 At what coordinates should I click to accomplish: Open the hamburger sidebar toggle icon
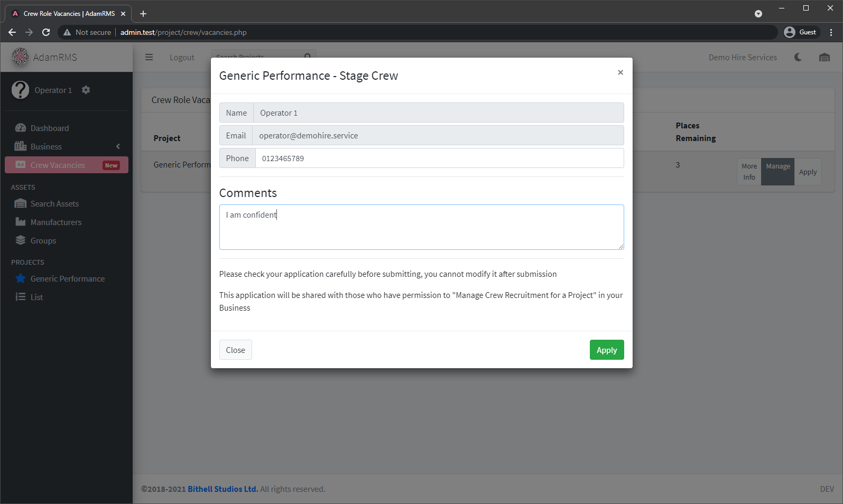click(149, 57)
